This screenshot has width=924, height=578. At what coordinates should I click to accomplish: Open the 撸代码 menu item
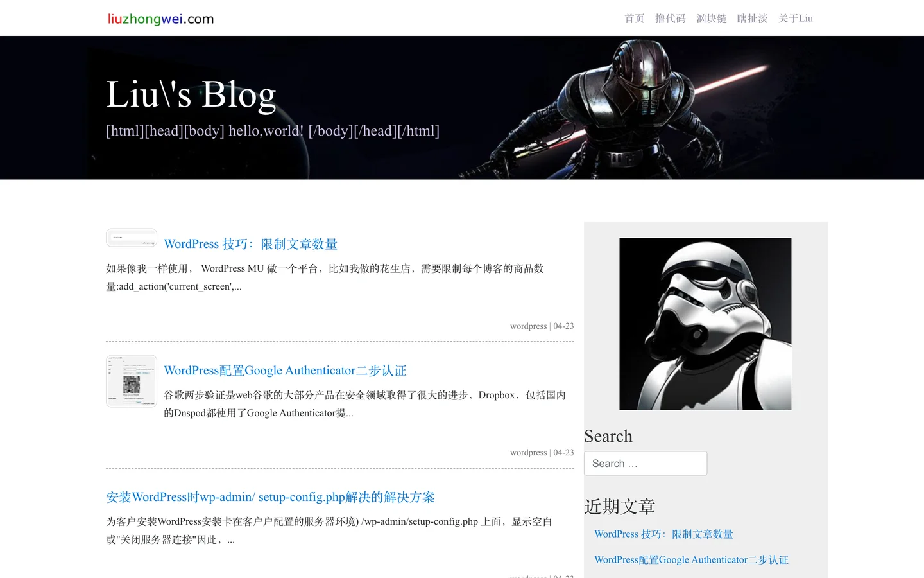(671, 19)
